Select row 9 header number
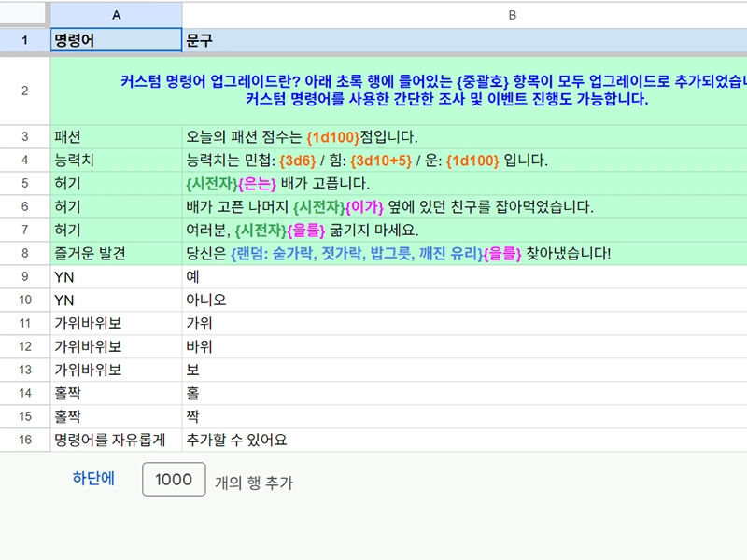 tap(24, 276)
